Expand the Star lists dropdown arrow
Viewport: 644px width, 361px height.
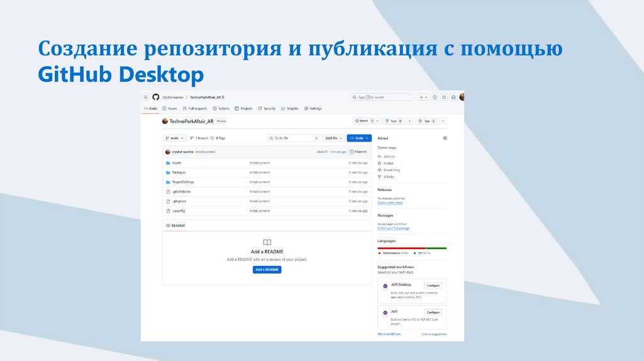pos(443,121)
